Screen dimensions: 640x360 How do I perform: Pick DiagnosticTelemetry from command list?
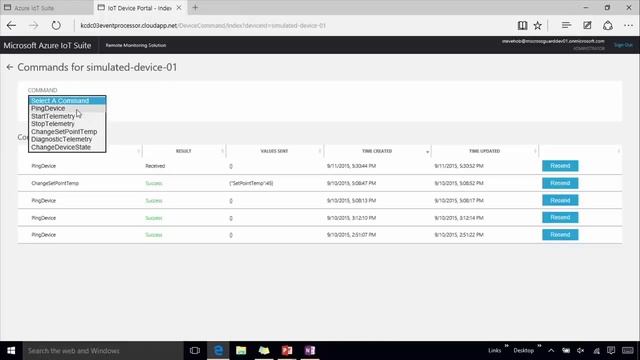coord(67,139)
